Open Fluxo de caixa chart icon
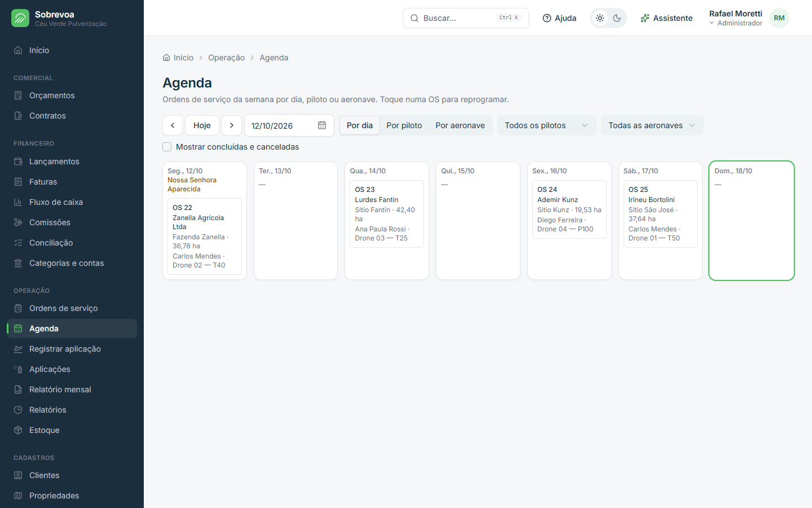The height and width of the screenshot is (508, 812). pos(18,202)
